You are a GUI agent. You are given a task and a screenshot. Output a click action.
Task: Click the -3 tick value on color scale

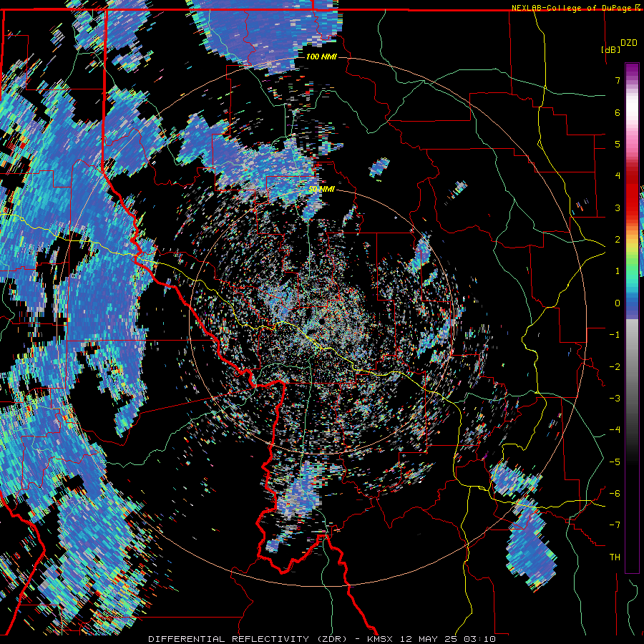click(615, 399)
